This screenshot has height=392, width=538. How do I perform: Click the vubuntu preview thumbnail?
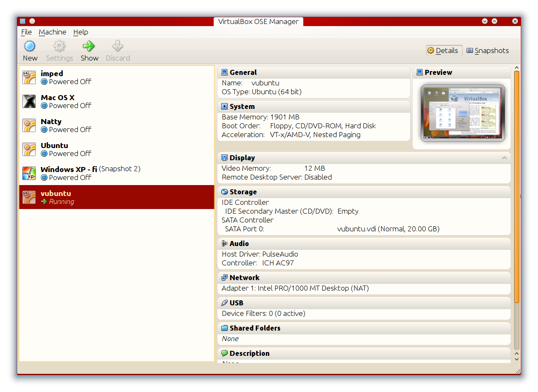point(463,113)
